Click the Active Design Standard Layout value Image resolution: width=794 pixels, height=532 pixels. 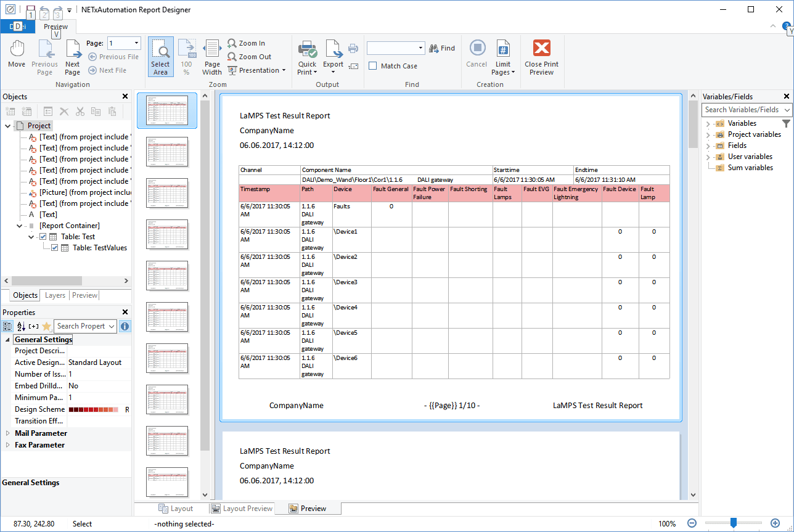tap(95, 362)
